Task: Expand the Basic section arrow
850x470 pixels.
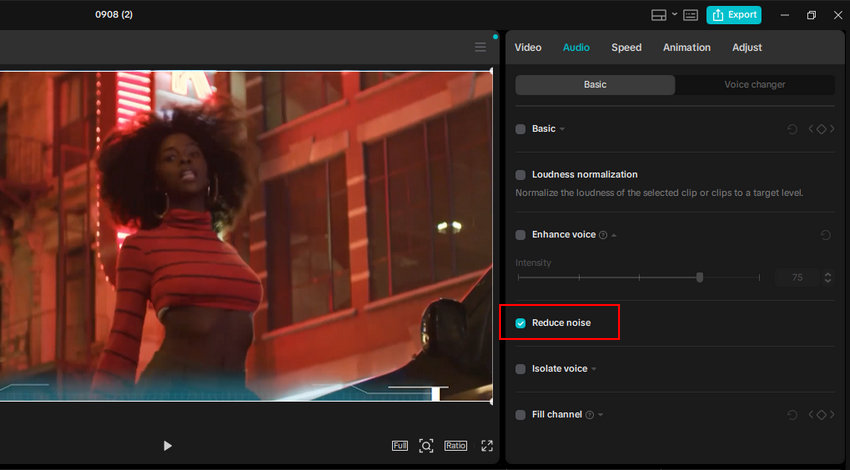Action: click(x=562, y=129)
